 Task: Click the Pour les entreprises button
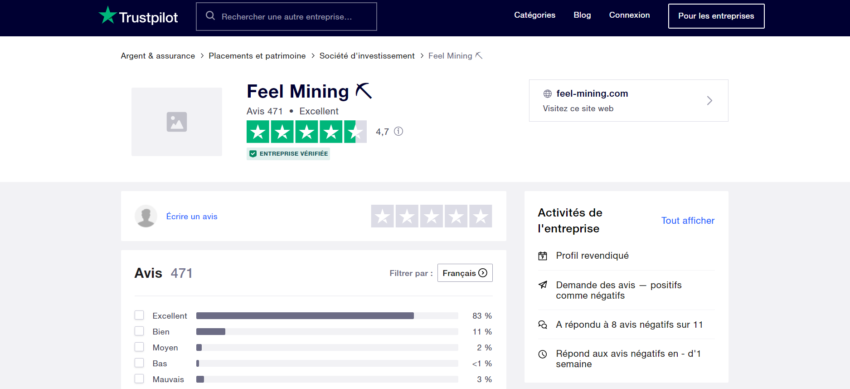[716, 16]
